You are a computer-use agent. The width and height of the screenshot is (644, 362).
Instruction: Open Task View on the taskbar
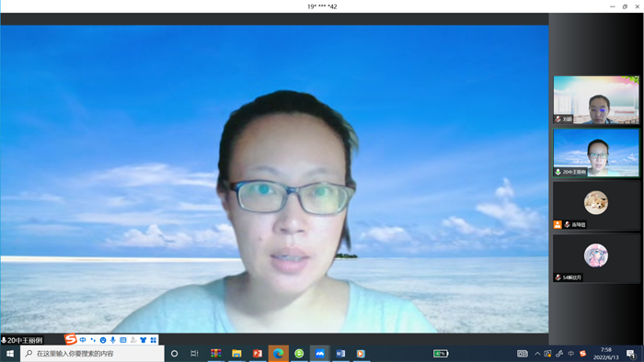tap(194, 354)
